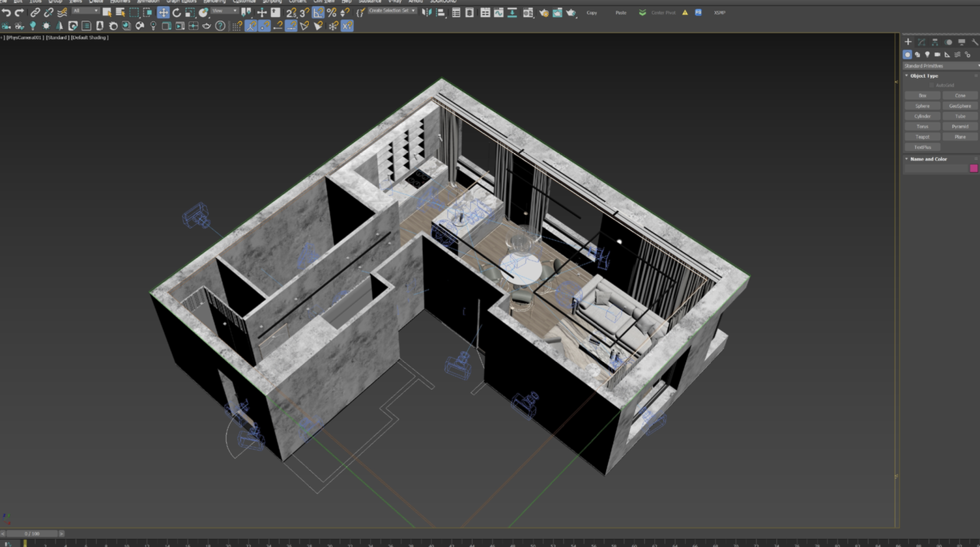The width and height of the screenshot is (980, 547).
Task: Click the Mirror tool icon
Action: click(427, 12)
